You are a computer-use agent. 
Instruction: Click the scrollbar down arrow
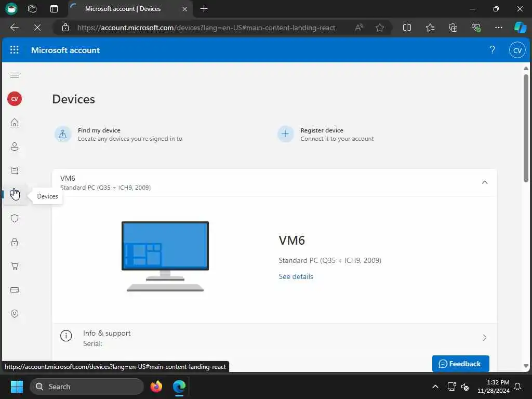[526, 366]
